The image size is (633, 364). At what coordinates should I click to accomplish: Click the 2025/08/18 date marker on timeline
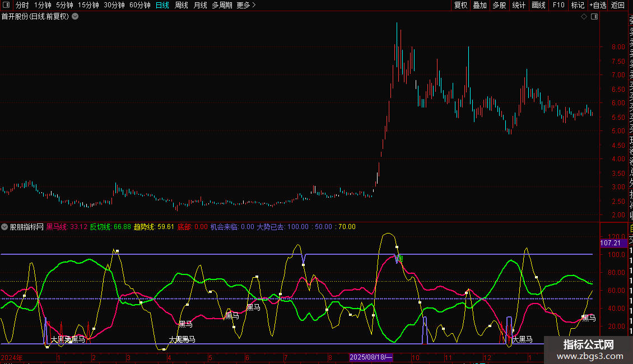tap(371, 357)
